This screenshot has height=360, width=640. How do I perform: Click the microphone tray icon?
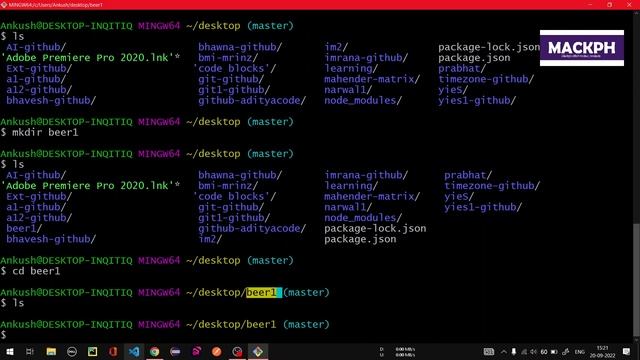pyautogui.click(x=513, y=352)
